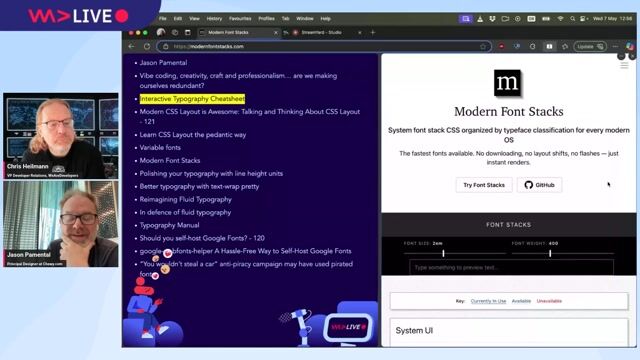Click the browser profile avatar icon
The height and width of the screenshot is (360, 640).
click(x=161, y=32)
